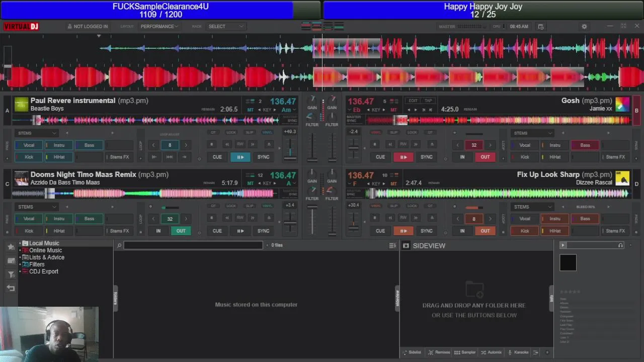Double the loop length on deck C

click(x=186, y=219)
